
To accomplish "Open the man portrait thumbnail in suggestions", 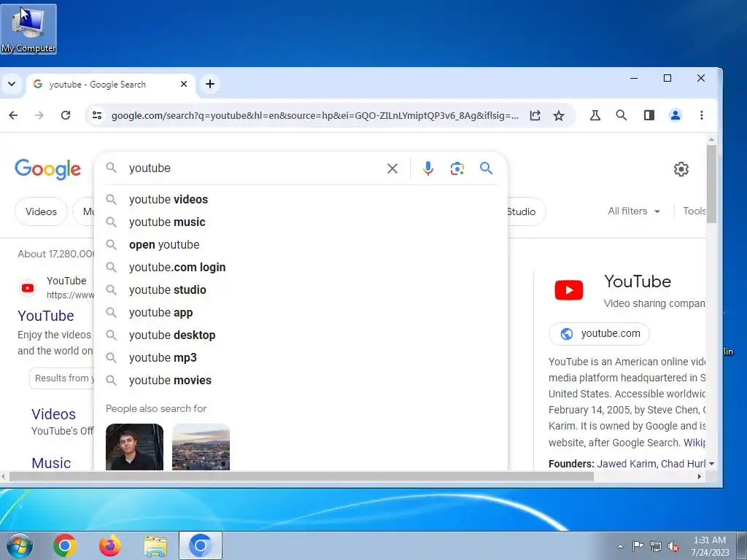I will coord(134,447).
